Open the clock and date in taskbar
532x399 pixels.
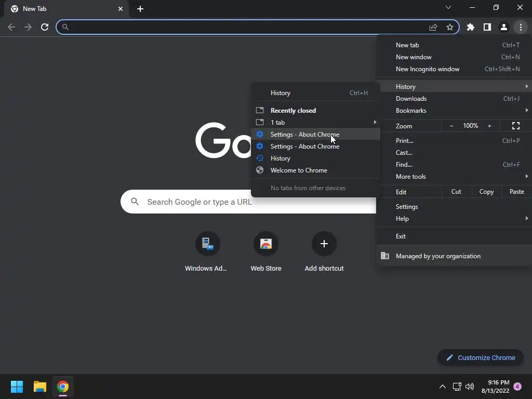pyautogui.click(x=495, y=387)
